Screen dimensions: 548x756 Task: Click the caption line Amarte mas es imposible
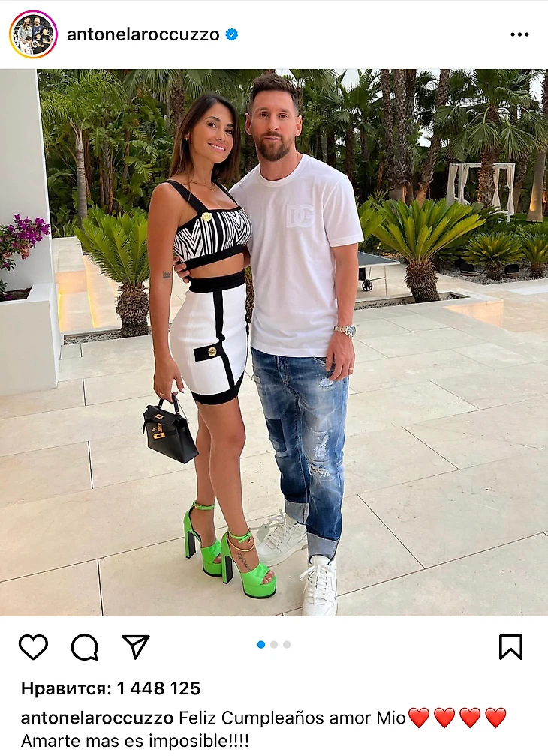(135, 740)
